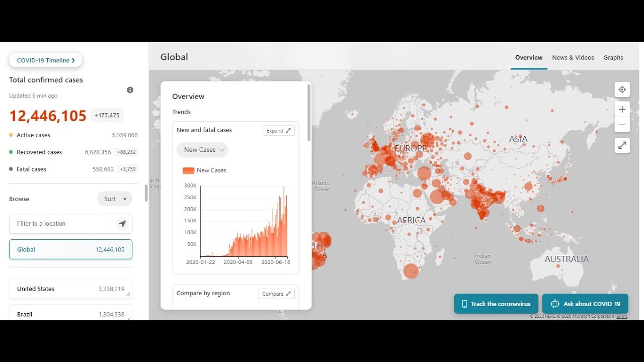Click Ask about COVID-19 button
Viewport: 644px width, 362px height.
point(585,304)
